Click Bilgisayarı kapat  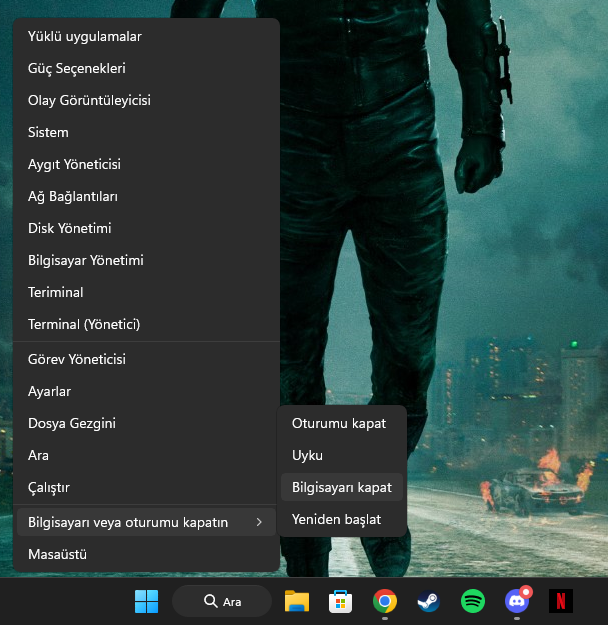(x=342, y=487)
